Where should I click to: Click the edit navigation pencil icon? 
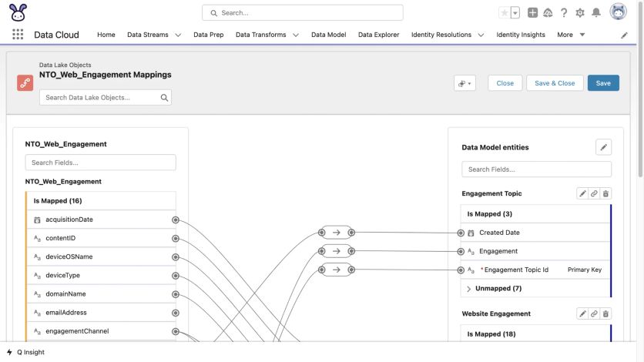(x=624, y=35)
